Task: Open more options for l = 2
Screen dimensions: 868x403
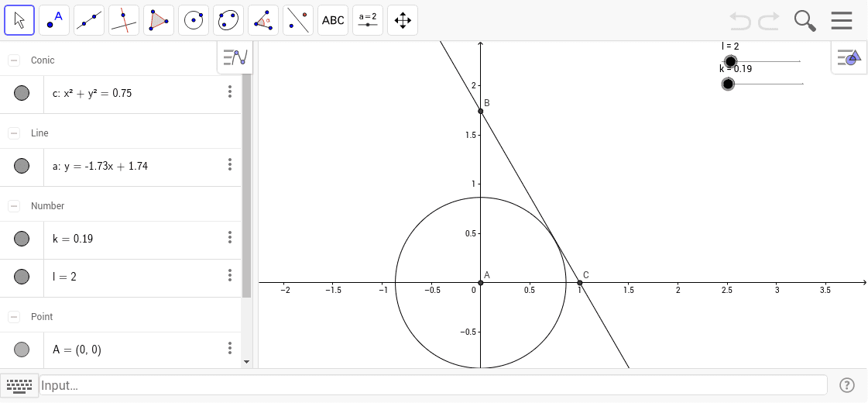Action: coord(230,275)
